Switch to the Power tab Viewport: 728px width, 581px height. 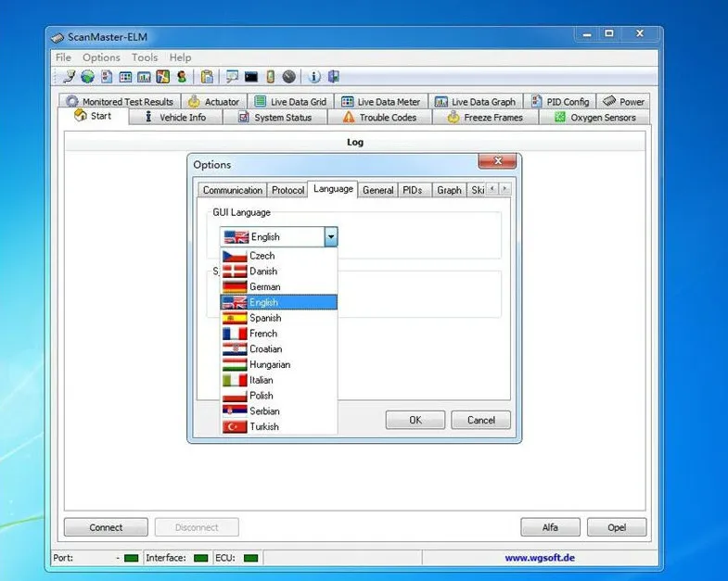click(x=623, y=101)
